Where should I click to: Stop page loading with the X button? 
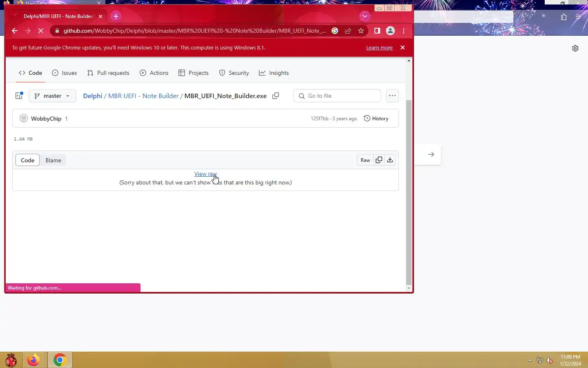pyautogui.click(x=41, y=31)
